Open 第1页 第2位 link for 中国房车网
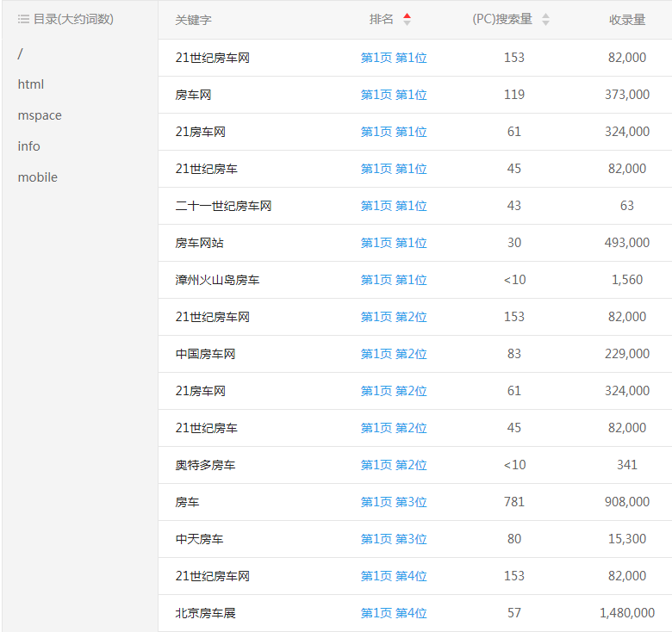 (394, 354)
